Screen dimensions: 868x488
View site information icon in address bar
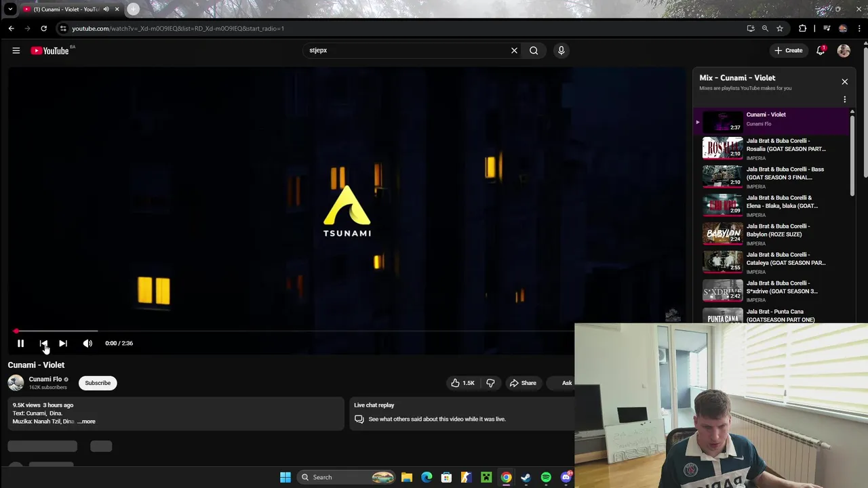click(x=63, y=28)
